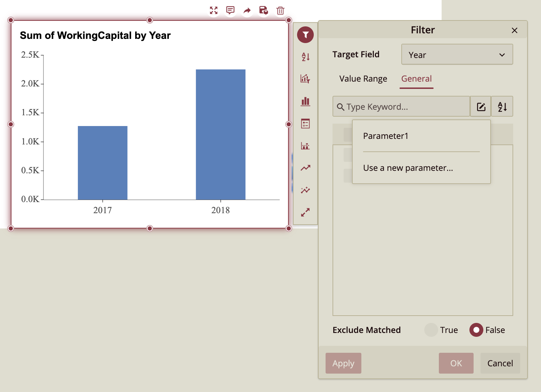Screen dimensions: 541x392
Task: Click inside the Type Keyword search field
Action: [400, 107]
